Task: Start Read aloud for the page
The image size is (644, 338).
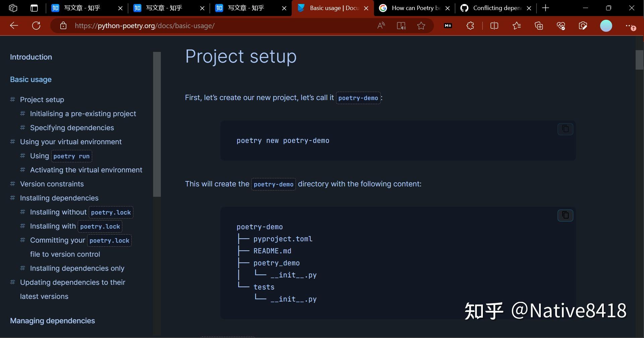Action: tap(381, 26)
